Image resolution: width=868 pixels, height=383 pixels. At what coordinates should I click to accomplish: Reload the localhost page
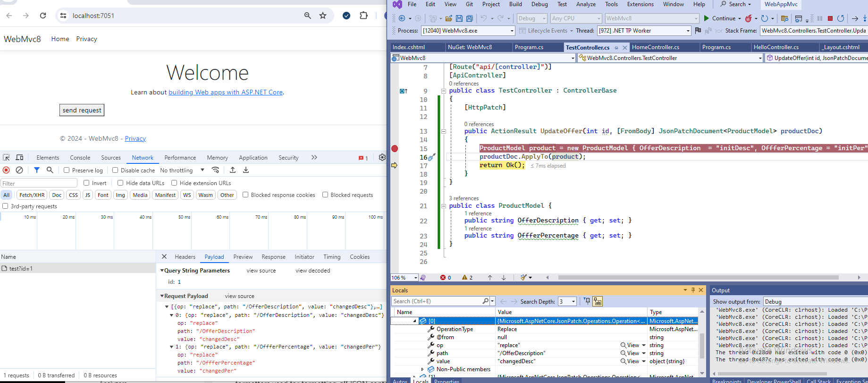(43, 16)
